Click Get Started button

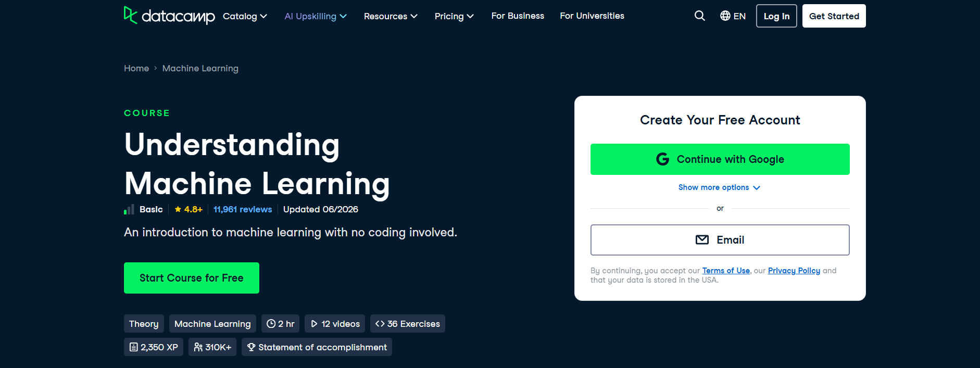pos(834,16)
